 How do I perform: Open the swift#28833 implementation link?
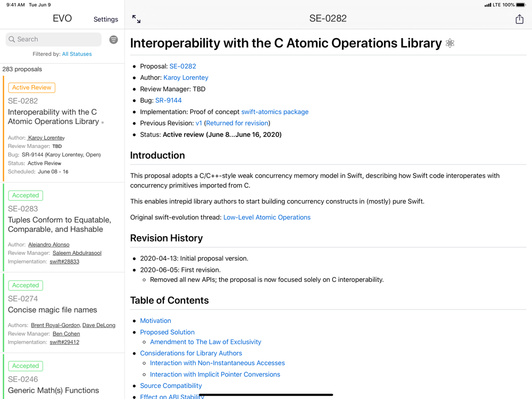pos(64,262)
